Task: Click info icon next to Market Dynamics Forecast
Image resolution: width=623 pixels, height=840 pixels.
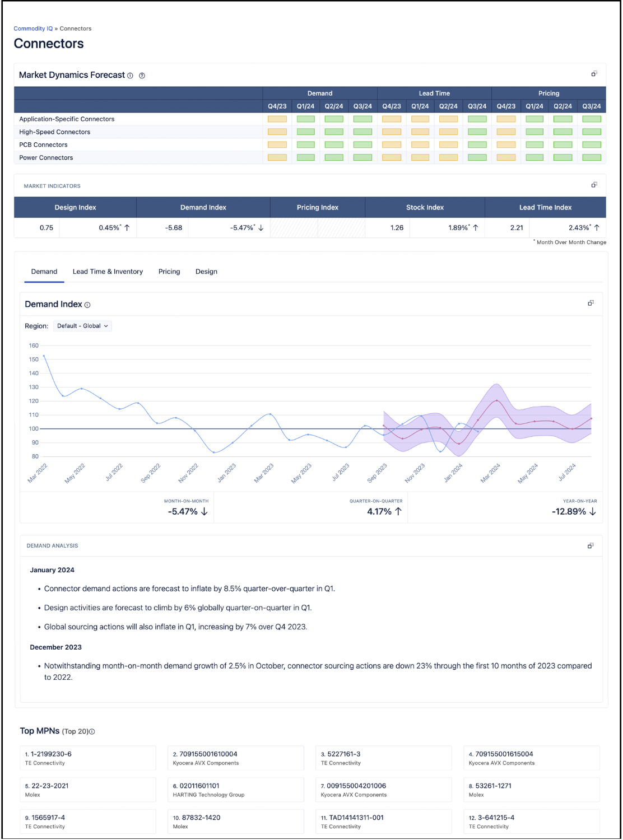Action: tap(130, 76)
